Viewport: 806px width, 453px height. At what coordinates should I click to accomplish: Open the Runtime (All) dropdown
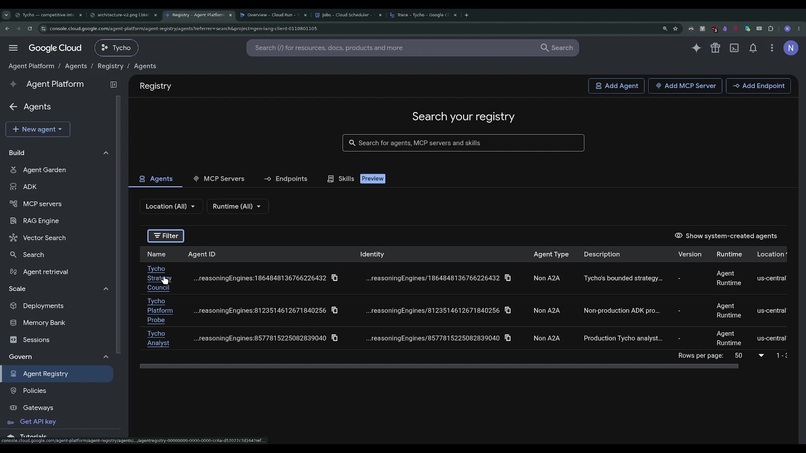[x=236, y=206]
